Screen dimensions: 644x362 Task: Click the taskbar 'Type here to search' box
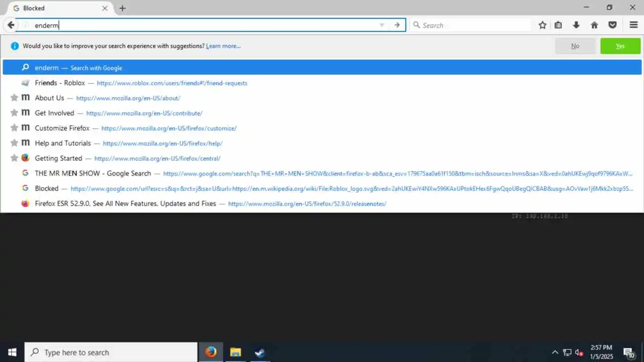(111, 352)
